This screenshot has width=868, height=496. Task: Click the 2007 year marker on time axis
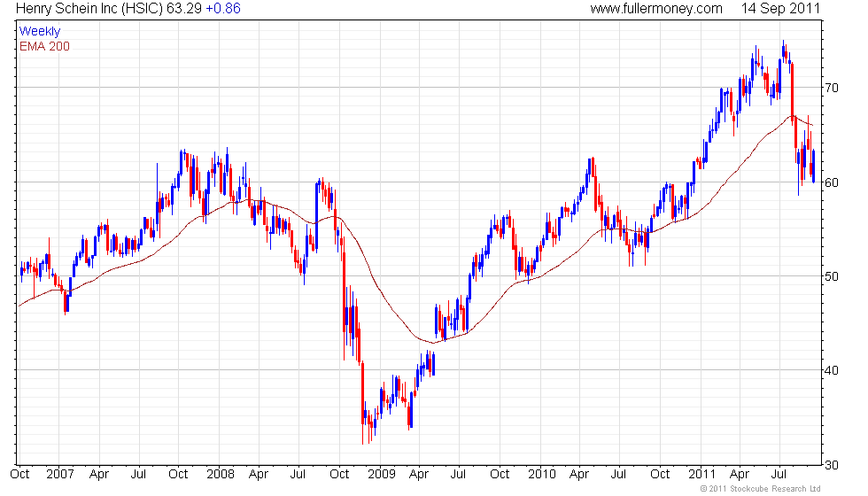point(60,475)
